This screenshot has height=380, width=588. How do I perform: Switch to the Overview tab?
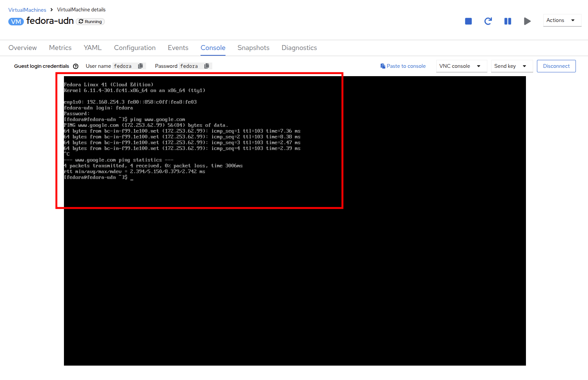click(23, 48)
